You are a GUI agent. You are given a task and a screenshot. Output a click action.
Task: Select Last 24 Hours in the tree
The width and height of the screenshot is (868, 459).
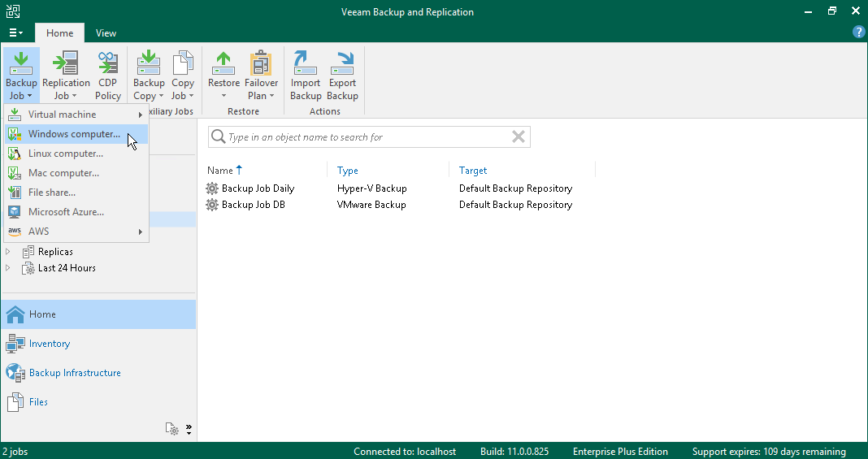coord(67,267)
